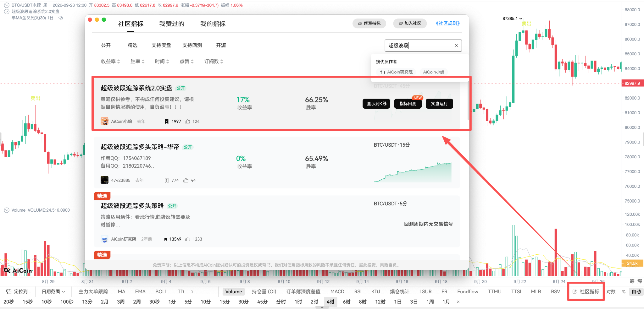Open the 超级波段追踪多头策略-华帝 yield curve thumbnail
644x309 pixels.
pos(413,172)
